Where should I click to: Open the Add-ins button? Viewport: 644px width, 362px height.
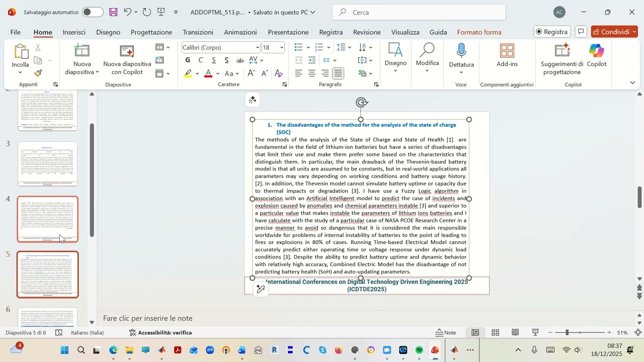click(x=507, y=56)
